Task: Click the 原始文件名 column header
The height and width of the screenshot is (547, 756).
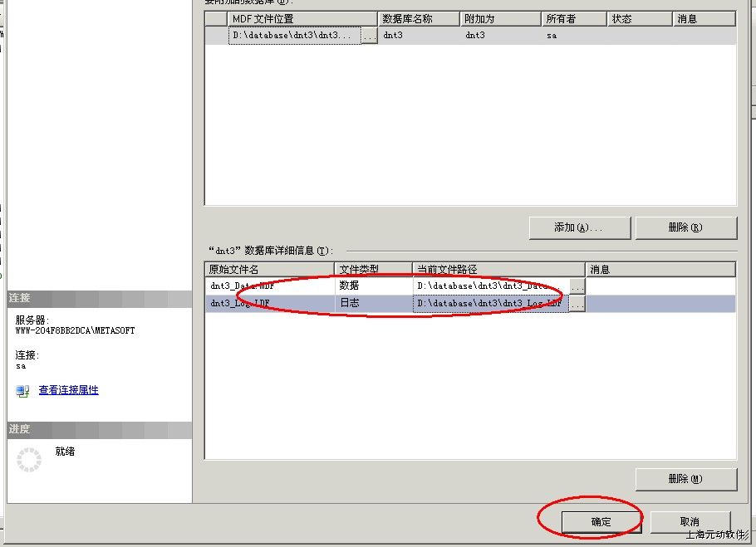Action: click(270, 269)
